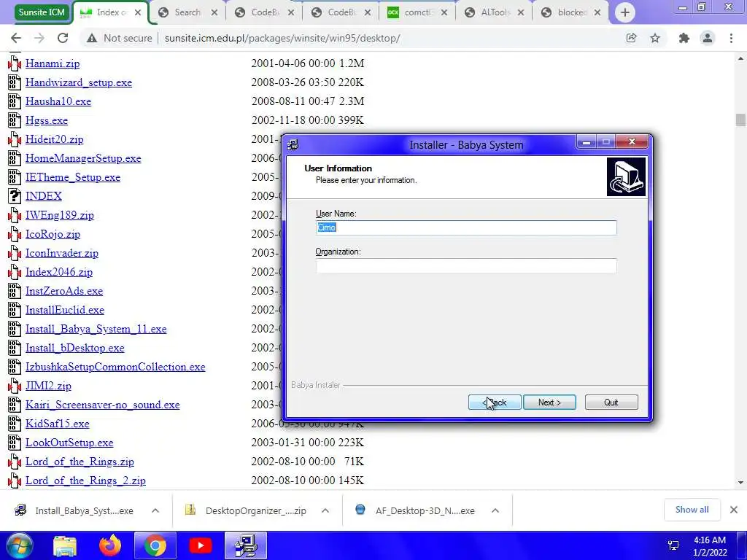747x560 pixels.
Task: Open the Hausha10.exe link
Action: 58,101
